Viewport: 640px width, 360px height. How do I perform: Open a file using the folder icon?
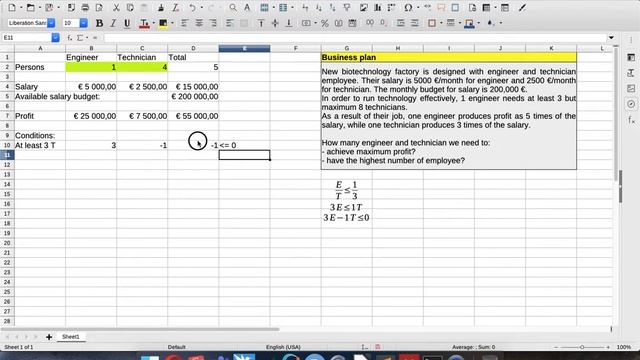pos(30,7)
